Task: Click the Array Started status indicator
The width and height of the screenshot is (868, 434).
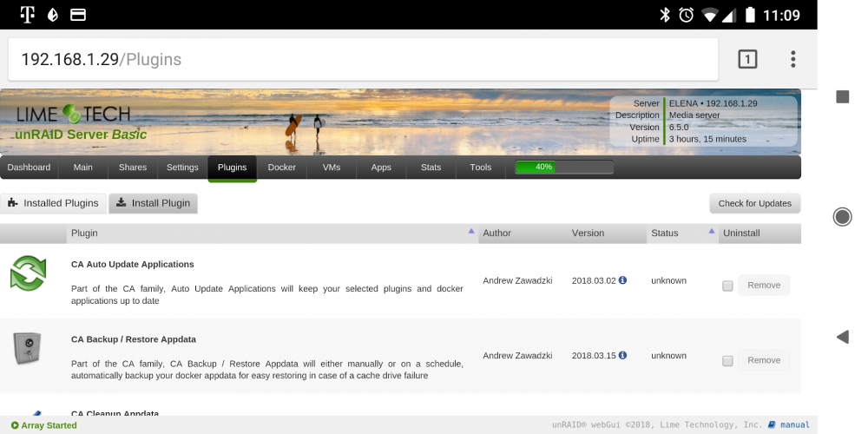Action: click(x=43, y=425)
